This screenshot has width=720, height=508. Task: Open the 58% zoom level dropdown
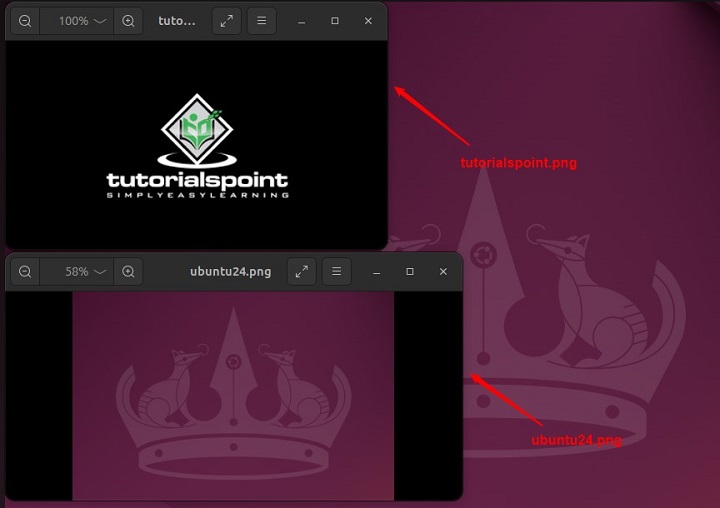pos(77,271)
